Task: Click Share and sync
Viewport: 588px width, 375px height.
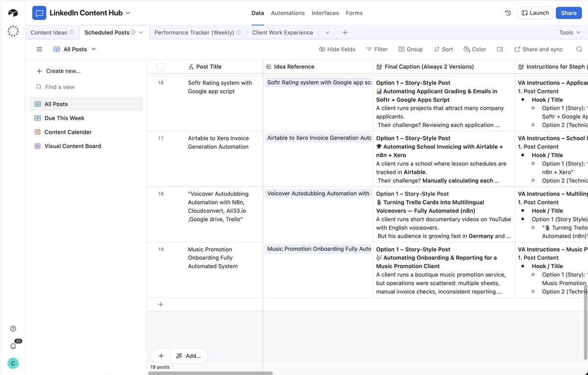Action: click(538, 49)
